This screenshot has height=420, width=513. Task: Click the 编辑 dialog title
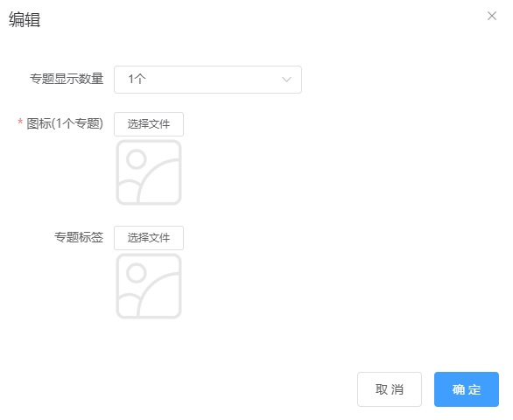[25, 19]
